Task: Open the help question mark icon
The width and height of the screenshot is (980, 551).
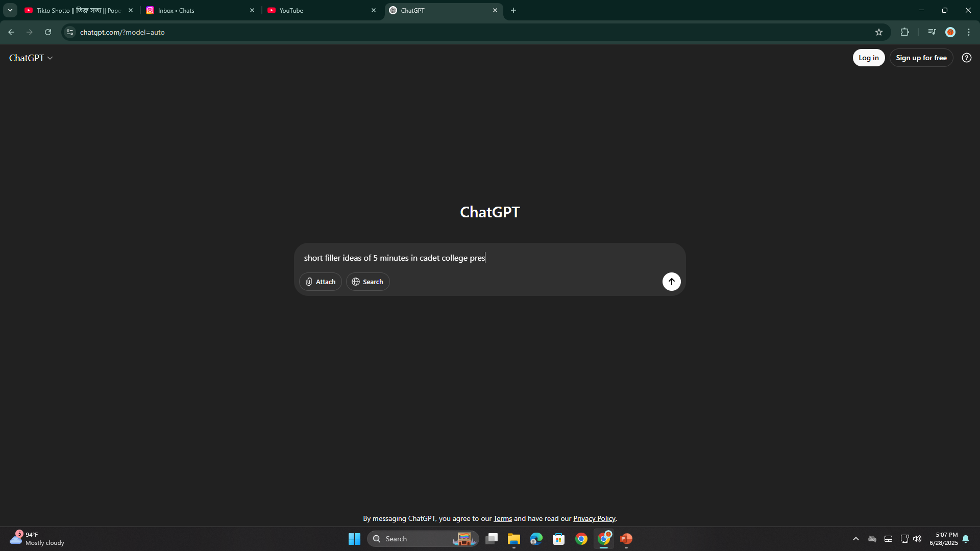Action: coord(966,58)
